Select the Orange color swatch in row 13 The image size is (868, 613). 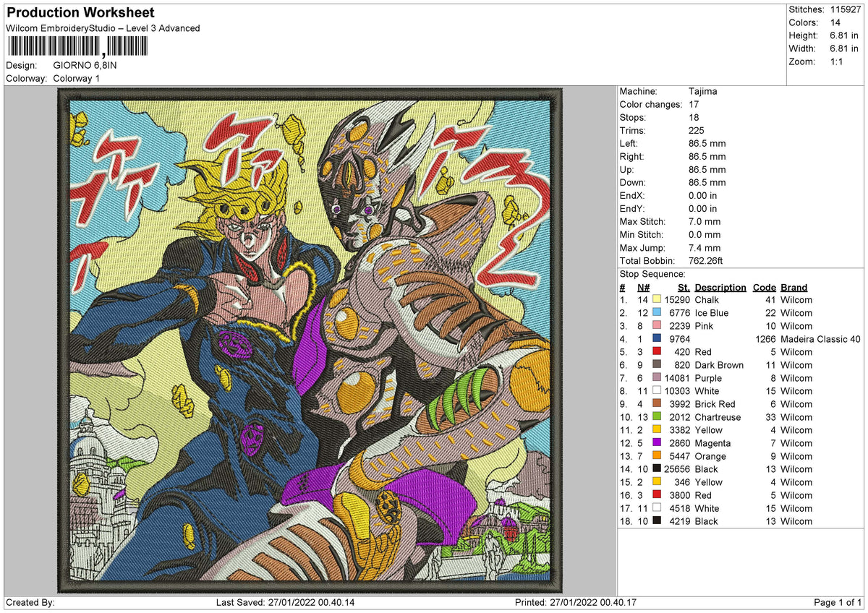tap(656, 456)
